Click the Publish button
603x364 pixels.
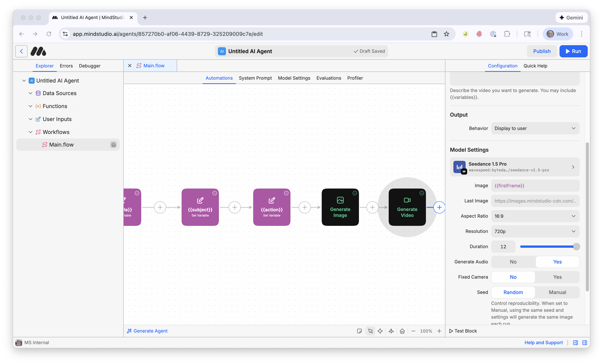click(542, 51)
